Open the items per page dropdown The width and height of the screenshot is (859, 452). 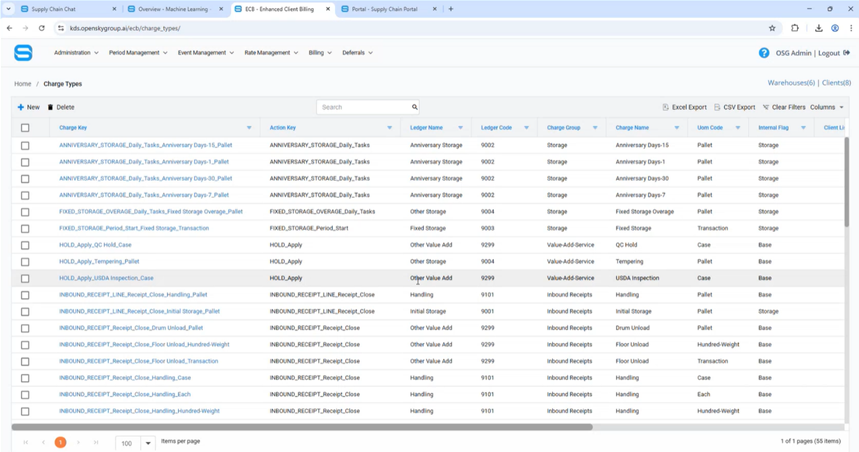pos(148,442)
